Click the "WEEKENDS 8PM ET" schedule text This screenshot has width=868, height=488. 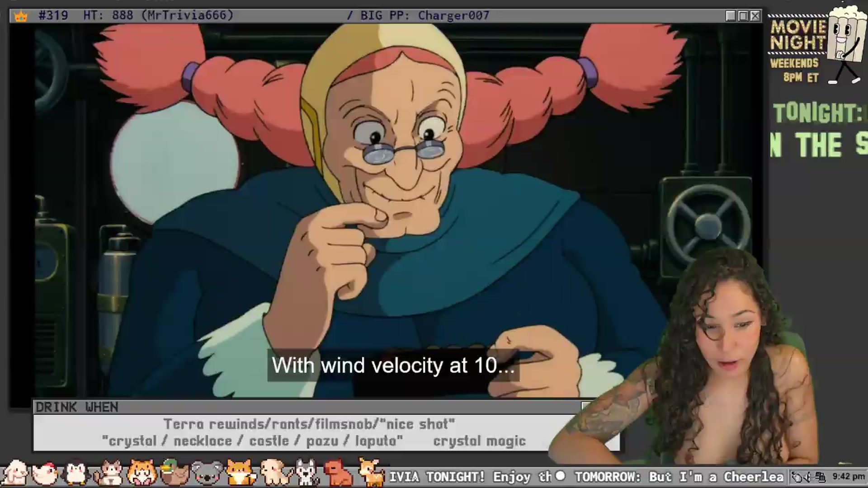[x=795, y=70]
